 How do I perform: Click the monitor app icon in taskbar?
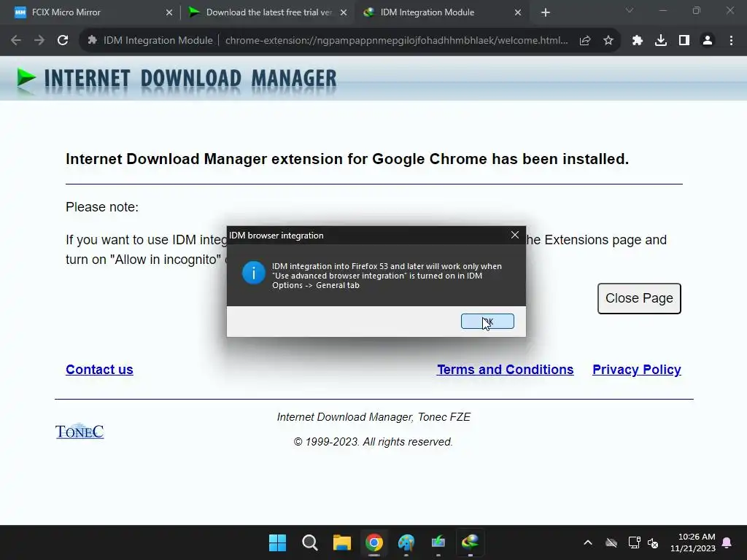pyautogui.click(x=438, y=542)
